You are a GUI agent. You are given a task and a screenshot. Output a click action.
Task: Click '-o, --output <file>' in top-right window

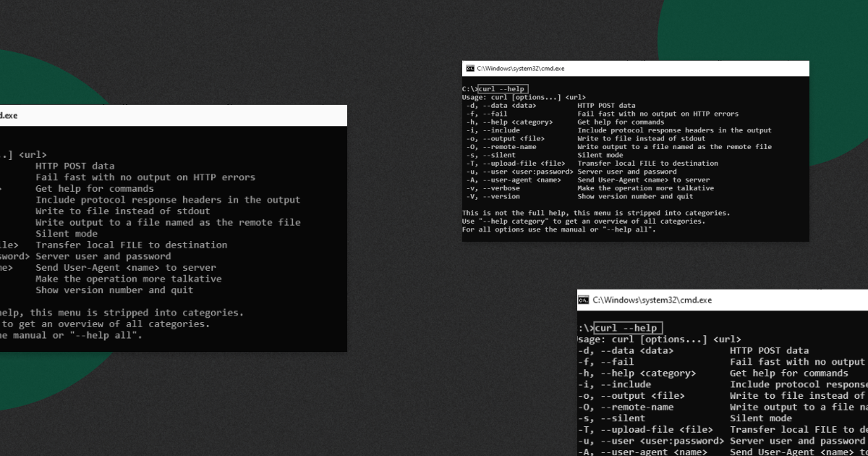click(505, 138)
